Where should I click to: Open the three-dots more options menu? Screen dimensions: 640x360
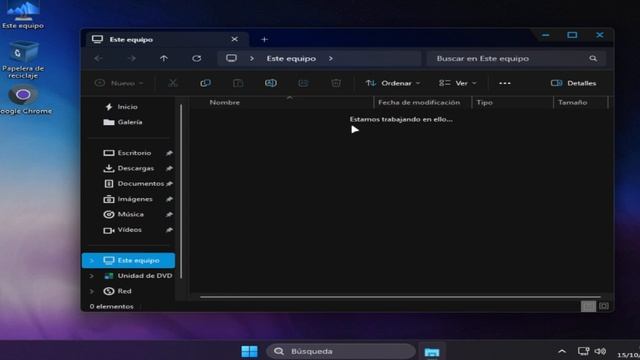pos(504,83)
